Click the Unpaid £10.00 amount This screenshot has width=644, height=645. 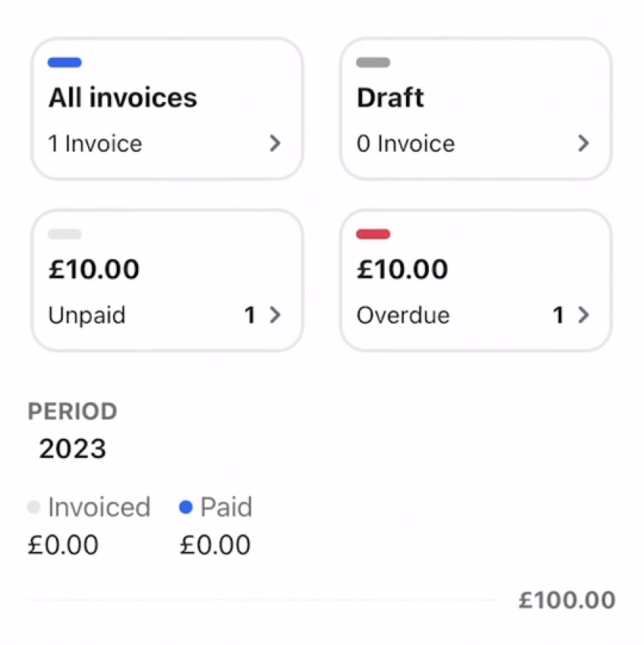click(x=94, y=269)
